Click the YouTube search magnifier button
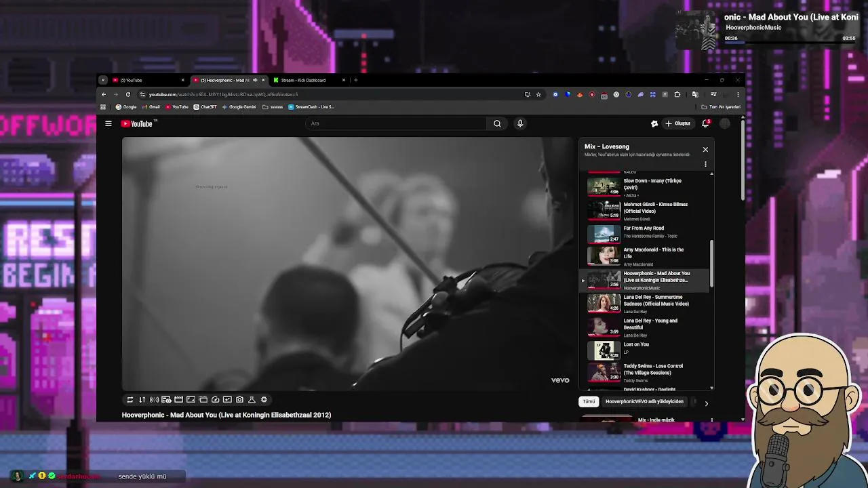The height and width of the screenshot is (488, 868). [x=497, y=123]
